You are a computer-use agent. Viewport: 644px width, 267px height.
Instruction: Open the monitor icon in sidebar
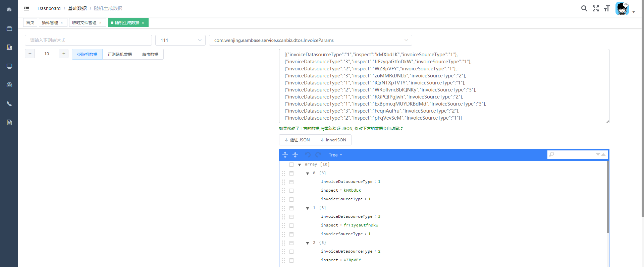[9, 66]
